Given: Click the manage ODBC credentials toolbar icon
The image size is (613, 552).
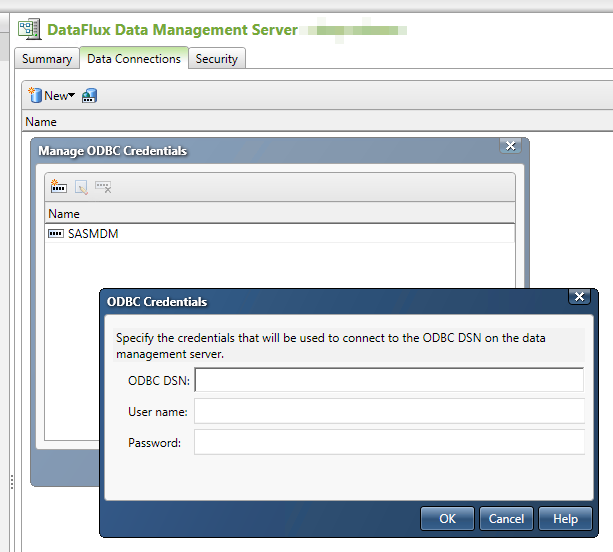Looking at the screenshot, I should coord(89,96).
